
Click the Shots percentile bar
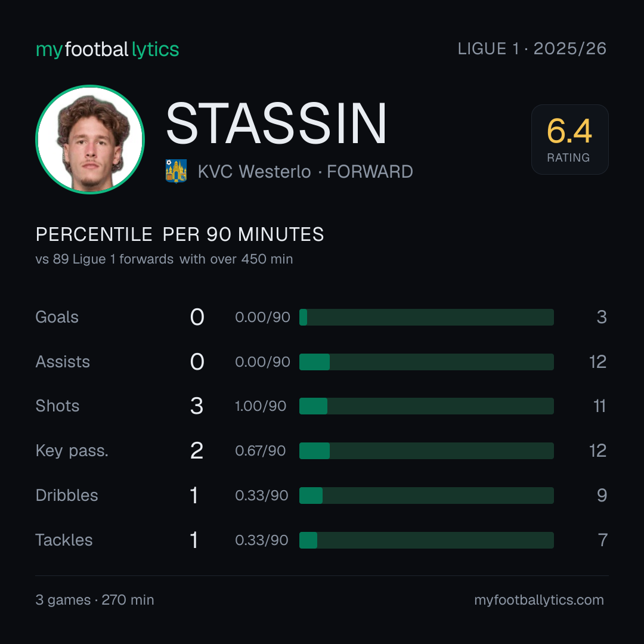coord(426,406)
